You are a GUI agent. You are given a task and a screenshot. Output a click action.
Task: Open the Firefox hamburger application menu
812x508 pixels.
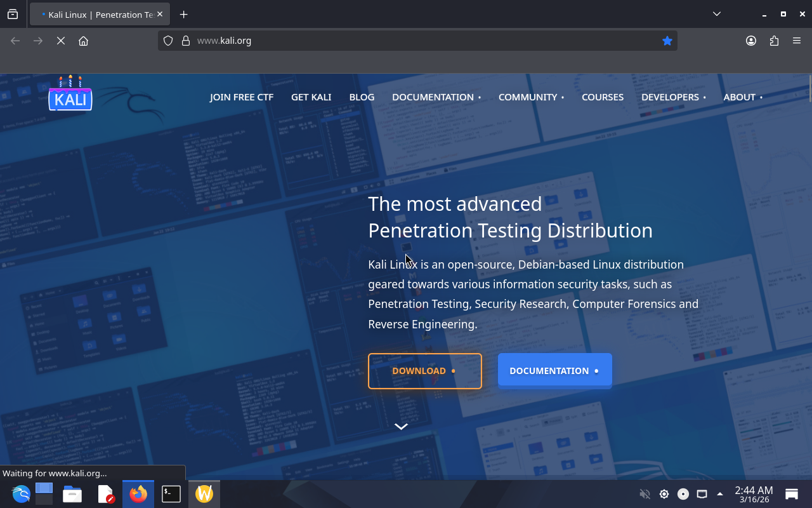797,41
